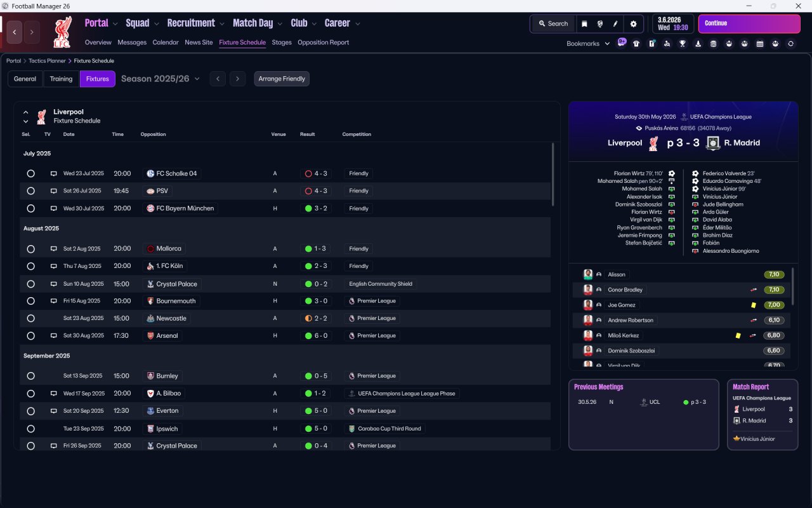Viewport: 812px width, 508px height.
Task: Click the yellow card icon beside Joe Gomez
Action: (x=753, y=305)
